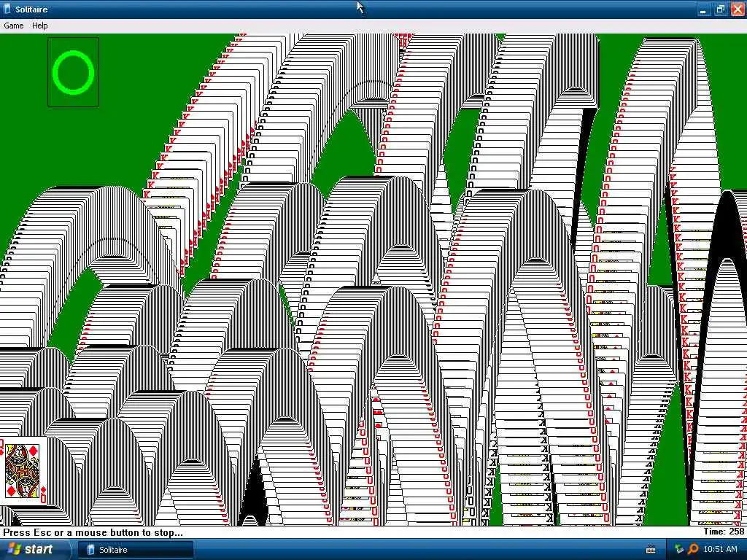Click the 'Press Esc or a mouse button' status message
747x560 pixels.
(x=93, y=532)
